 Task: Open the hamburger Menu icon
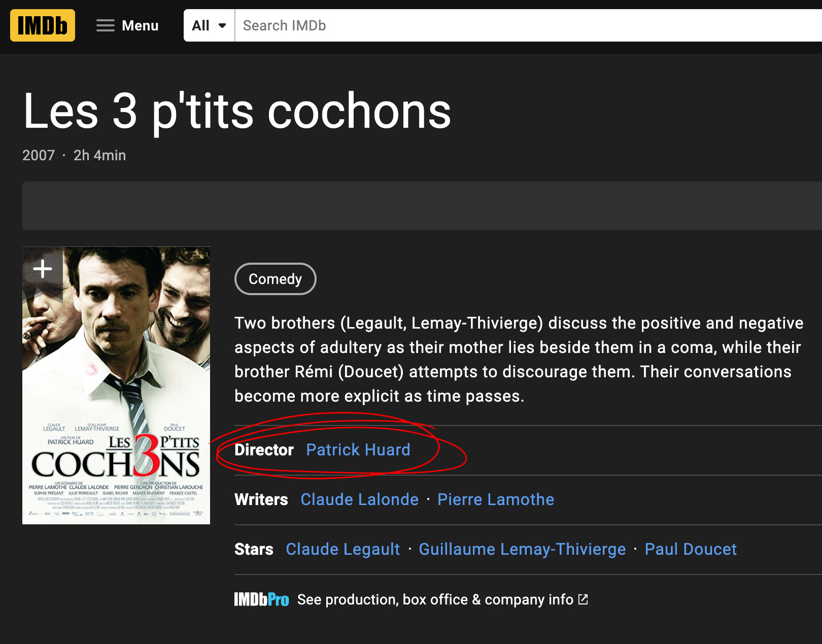tap(106, 25)
